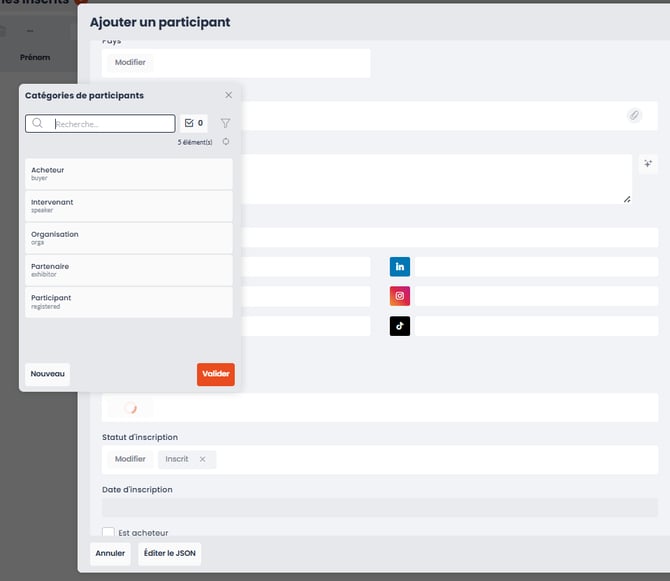
Task: Click the TikTok icon
Action: [x=400, y=326]
